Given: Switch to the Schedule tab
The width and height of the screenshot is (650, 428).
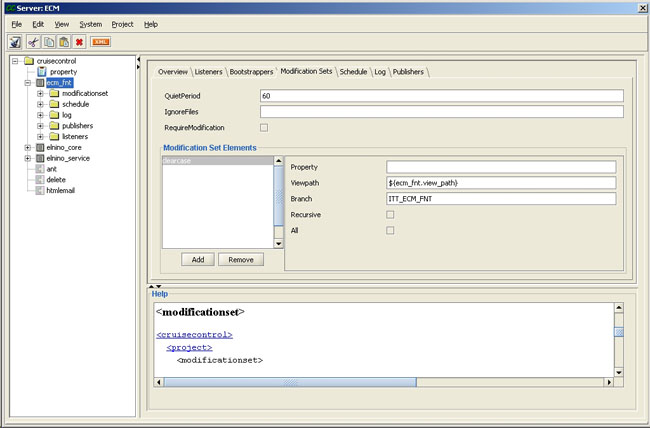Looking at the screenshot, I should point(353,72).
